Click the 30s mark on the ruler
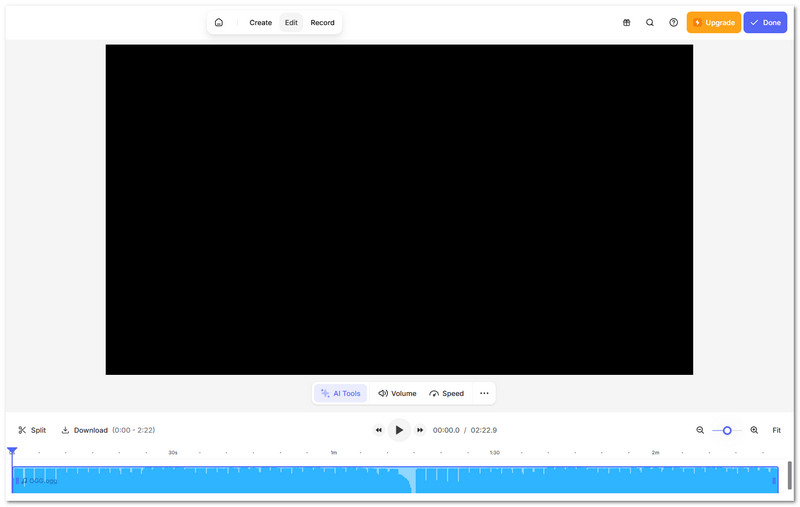Viewport: 800px width, 507px height. click(173, 452)
